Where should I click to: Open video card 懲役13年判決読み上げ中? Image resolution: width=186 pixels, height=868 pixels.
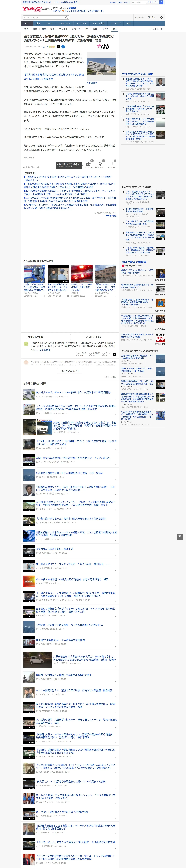(58, 280)
